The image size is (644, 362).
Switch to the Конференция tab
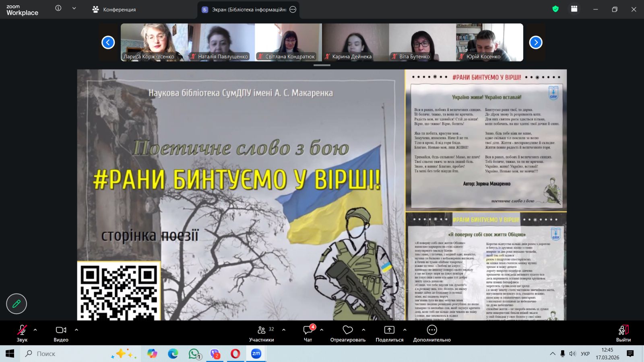click(x=114, y=10)
